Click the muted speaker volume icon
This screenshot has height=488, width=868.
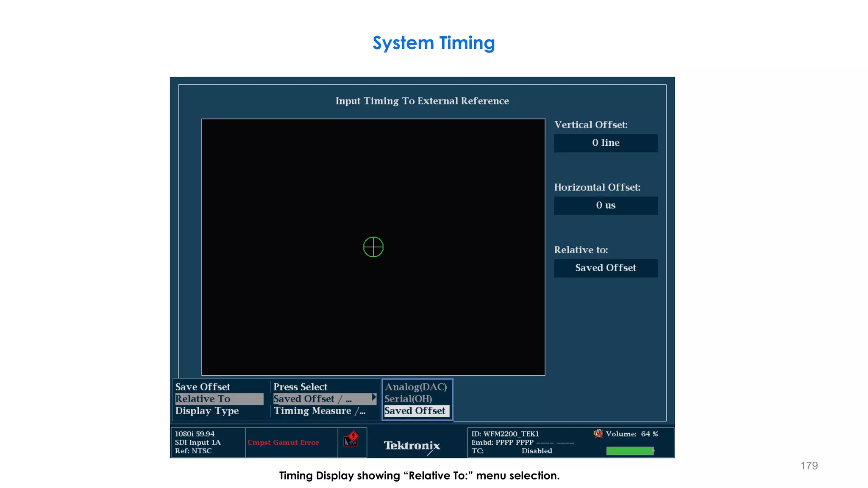[598, 433]
